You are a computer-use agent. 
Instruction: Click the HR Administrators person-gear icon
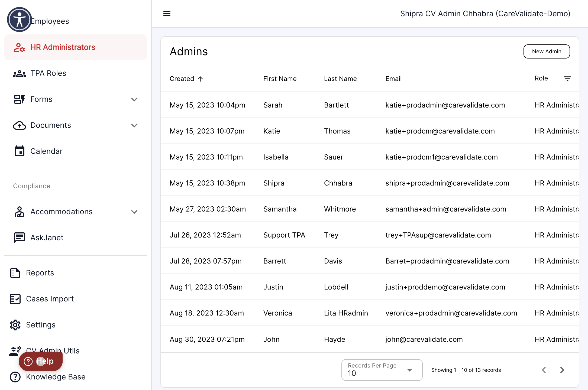coord(19,47)
